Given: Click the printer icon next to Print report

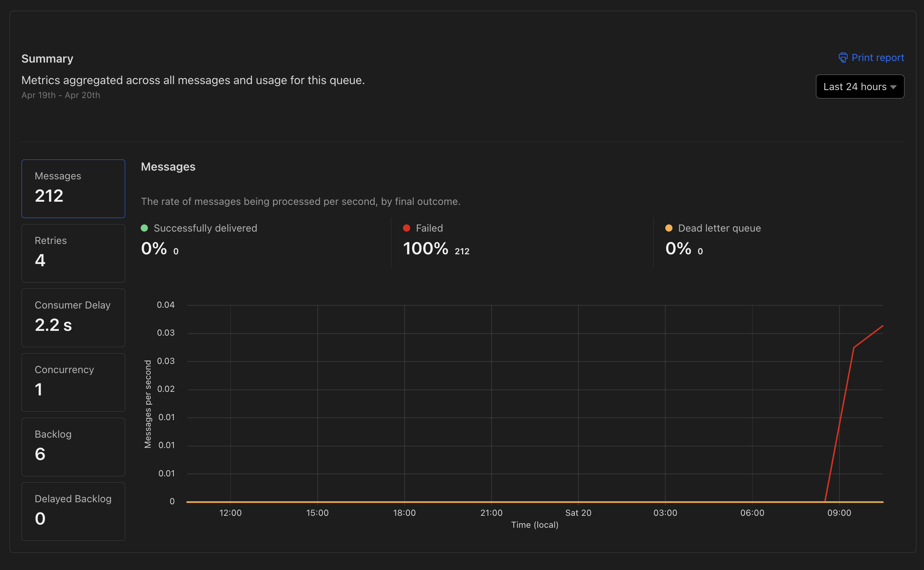Looking at the screenshot, I should click(x=843, y=58).
